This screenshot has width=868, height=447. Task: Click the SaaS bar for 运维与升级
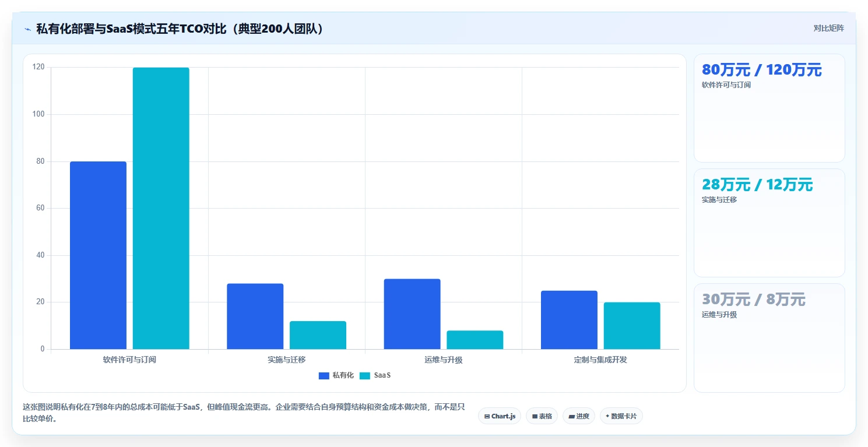[x=475, y=340]
